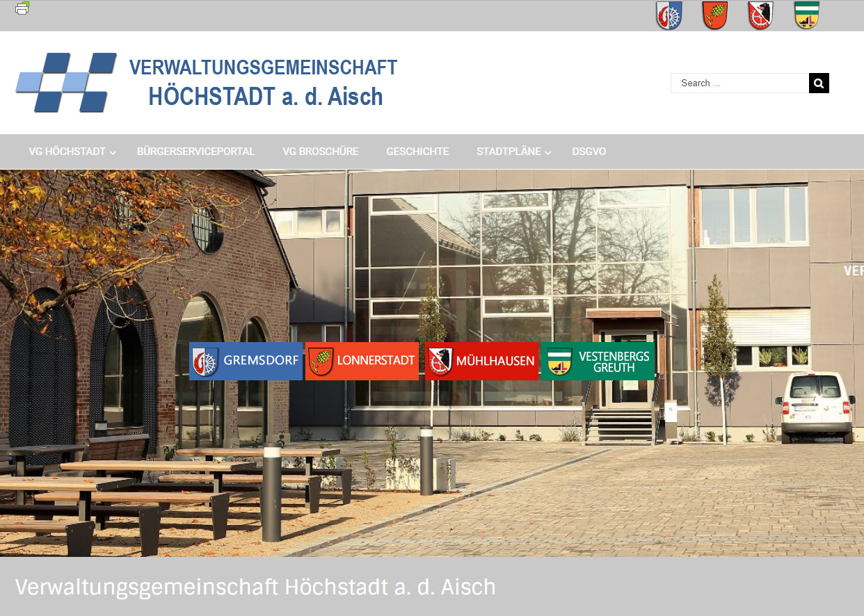Viewport: 864px width, 616px height.
Task: Open the STADTPLÄNE menu item
Action: (509, 152)
